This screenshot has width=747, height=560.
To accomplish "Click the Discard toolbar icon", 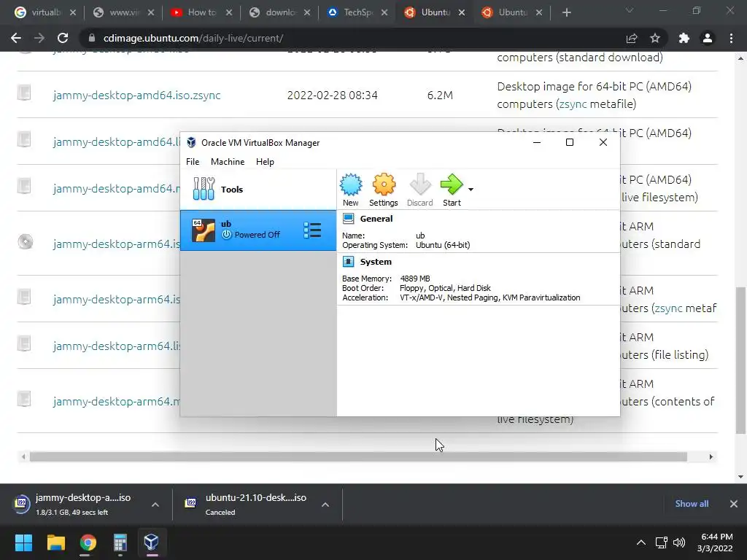I will pyautogui.click(x=419, y=184).
